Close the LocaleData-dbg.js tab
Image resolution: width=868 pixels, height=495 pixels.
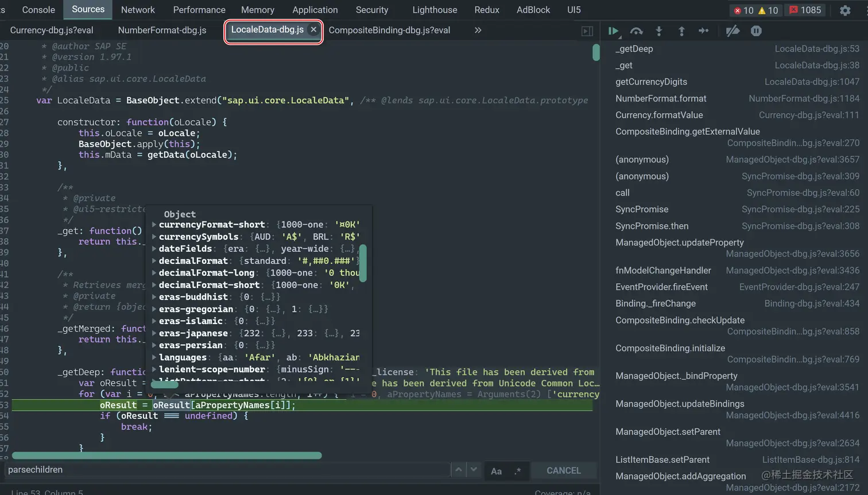pos(313,29)
